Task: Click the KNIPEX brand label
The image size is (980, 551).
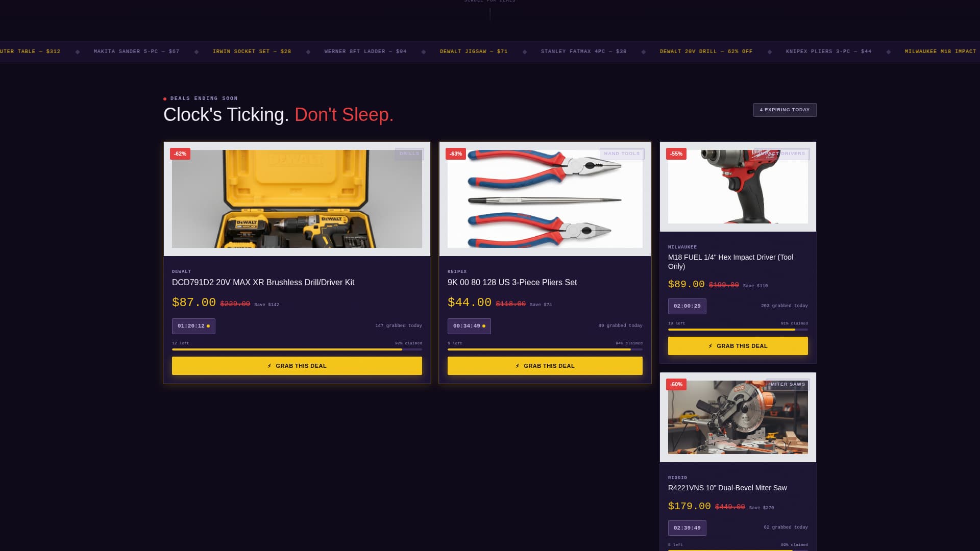Action: 457,271
